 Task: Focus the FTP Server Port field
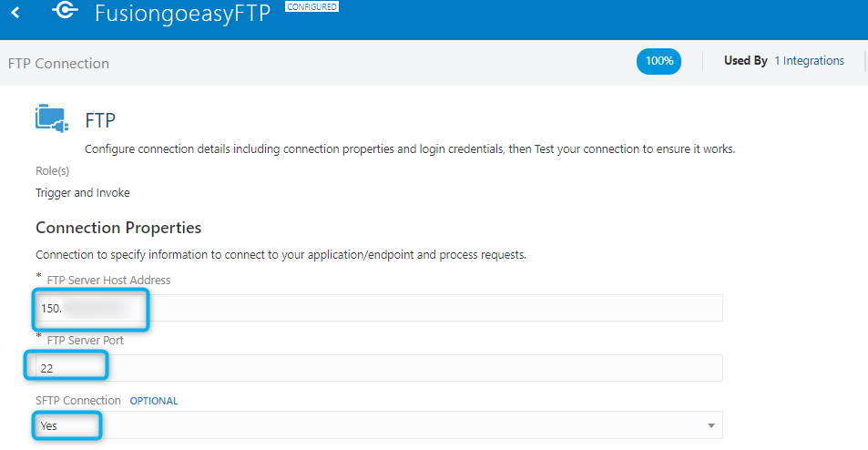click(x=379, y=368)
